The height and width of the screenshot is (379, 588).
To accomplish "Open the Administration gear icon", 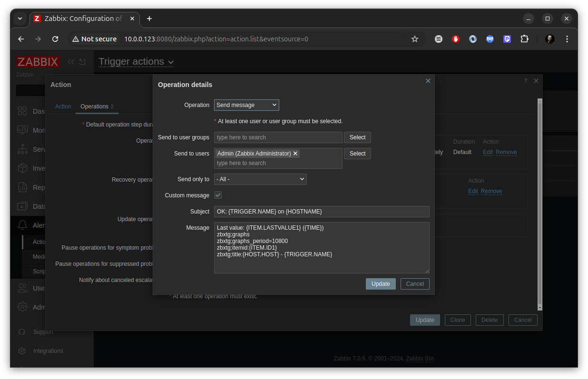I will click(22, 307).
